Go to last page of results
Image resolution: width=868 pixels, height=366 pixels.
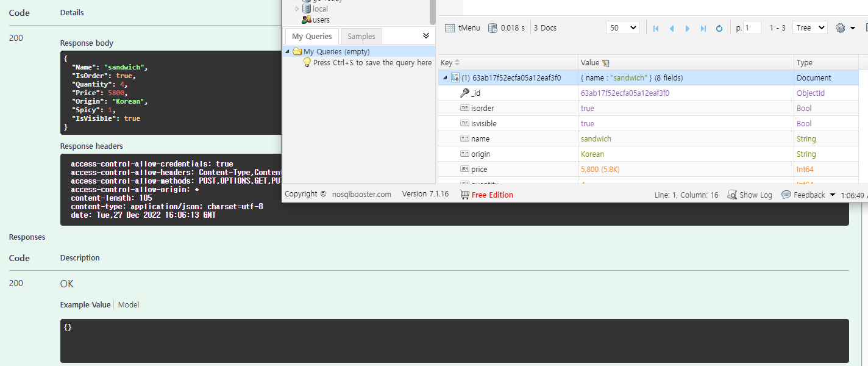[x=703, y=29]
